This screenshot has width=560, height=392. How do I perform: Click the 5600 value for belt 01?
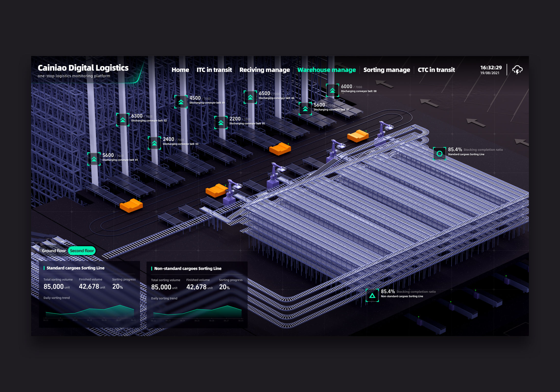(x=108, y=155)
